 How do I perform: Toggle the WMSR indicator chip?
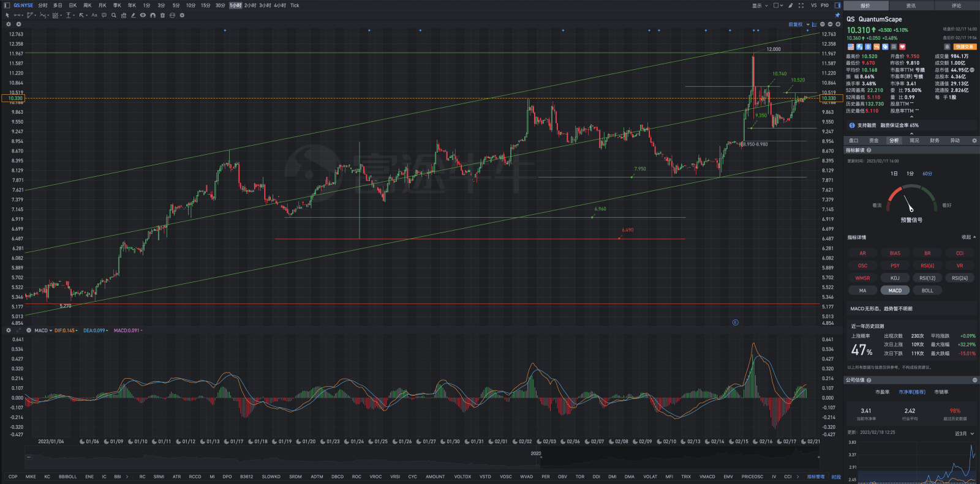pyautogui.click(x=862, y=278)
